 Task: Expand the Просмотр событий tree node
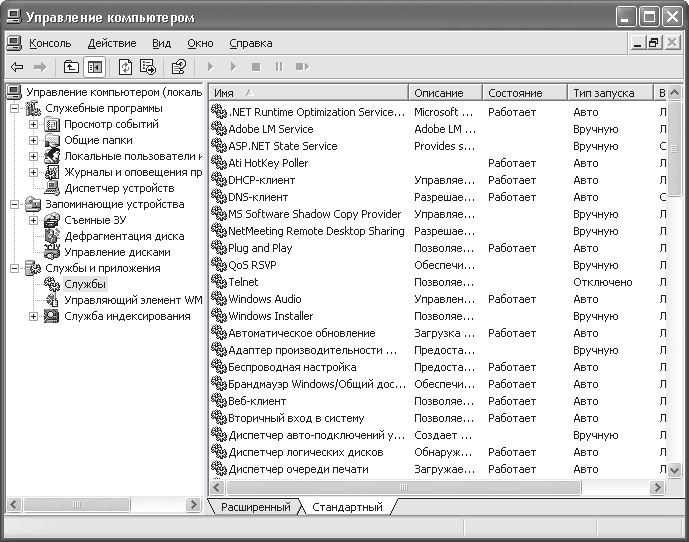[x=33, y=124]
